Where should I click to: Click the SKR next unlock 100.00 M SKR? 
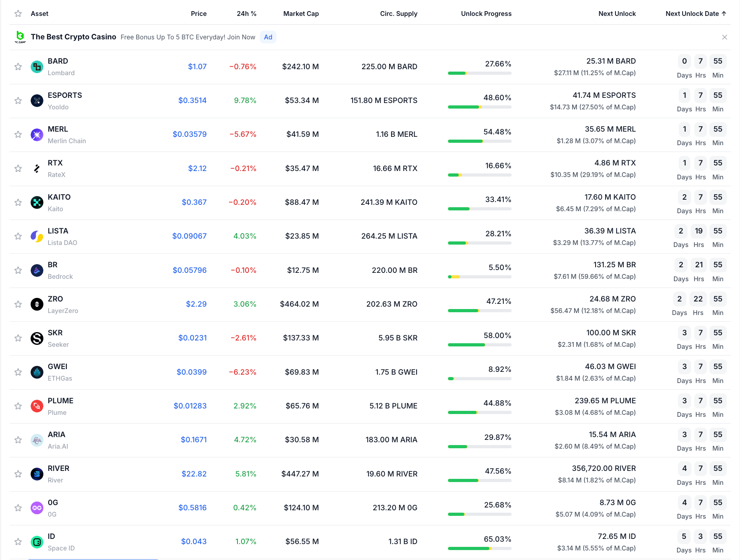(x=611, y=333)
